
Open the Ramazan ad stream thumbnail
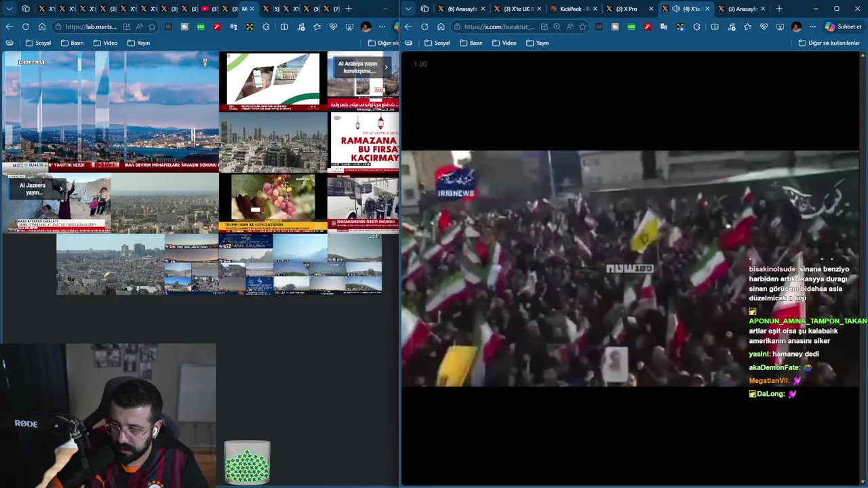pos(364,142)
